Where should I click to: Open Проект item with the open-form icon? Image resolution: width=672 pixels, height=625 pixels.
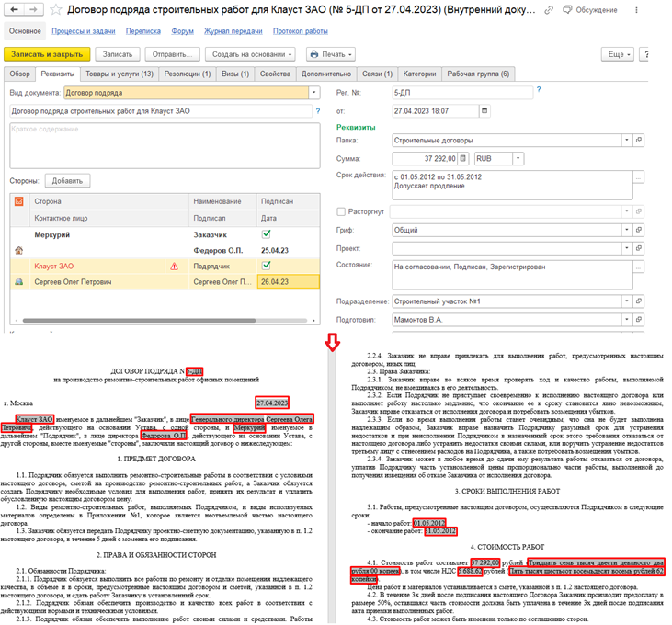(x=639, y=248)
